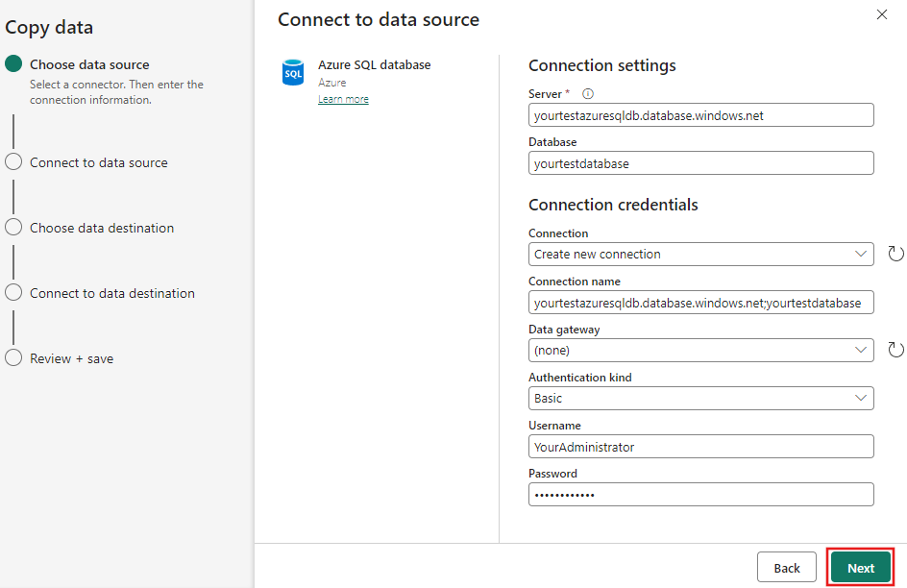The height and width of the screenshot is (588, 907).
Task: Edit the Connection name field
Action: click(700, 302)
